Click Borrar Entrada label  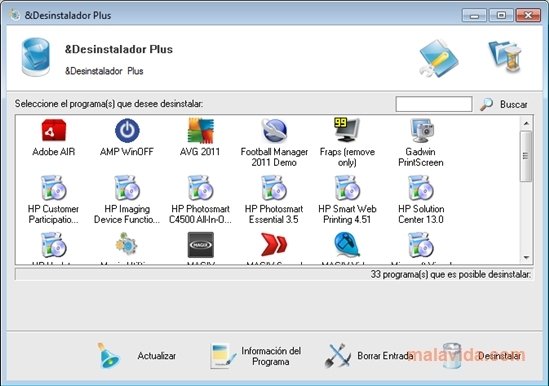point(385,356)
